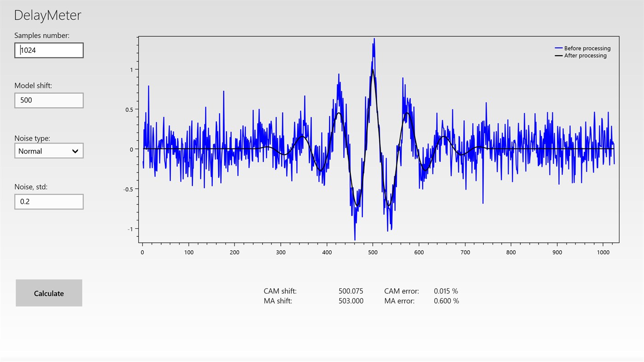Open the Noise type dropdown
The height and width of the screenshot is (362, 644).
[48, 150]
